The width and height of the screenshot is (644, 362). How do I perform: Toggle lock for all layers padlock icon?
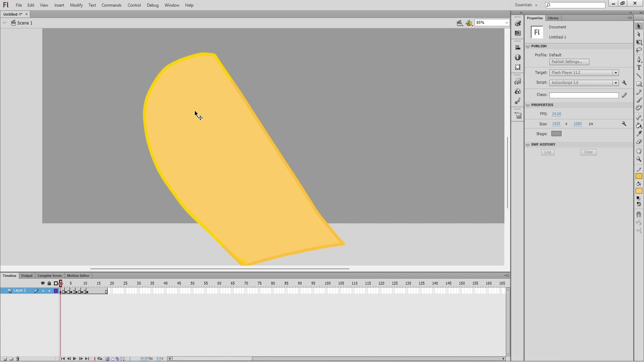tap(49, 283)
